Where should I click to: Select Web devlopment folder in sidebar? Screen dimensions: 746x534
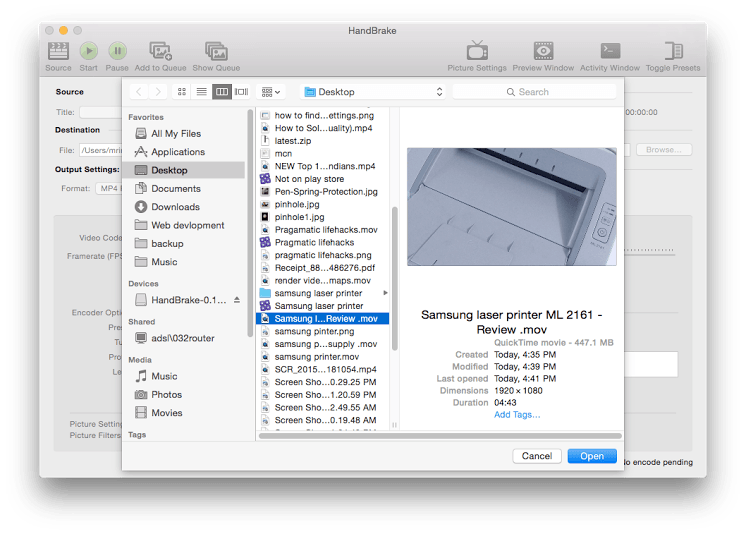(x=184, y=225)
